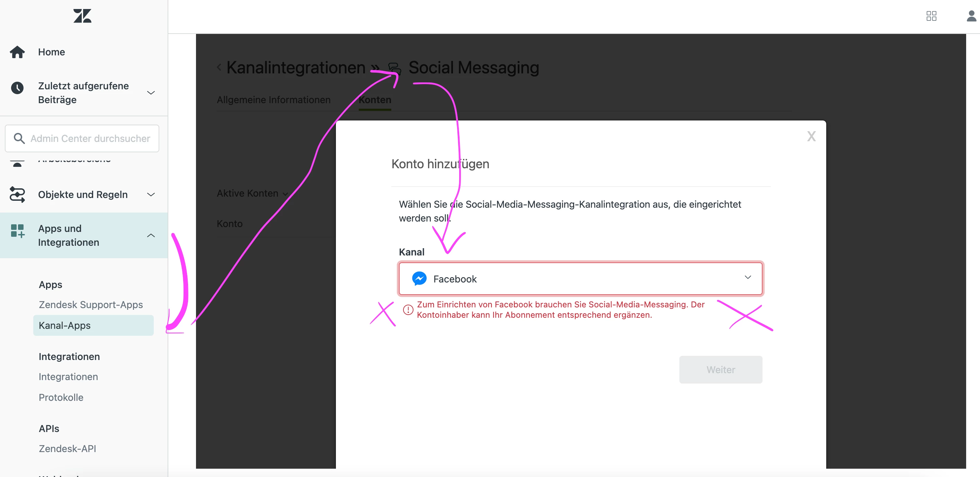Click the Admin Center search field

point(90,138)
